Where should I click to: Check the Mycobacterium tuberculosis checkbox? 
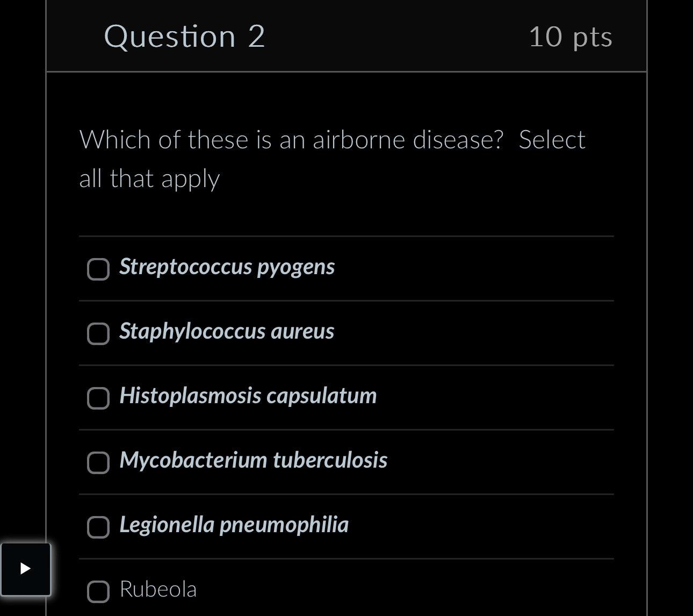pos(98,463)
